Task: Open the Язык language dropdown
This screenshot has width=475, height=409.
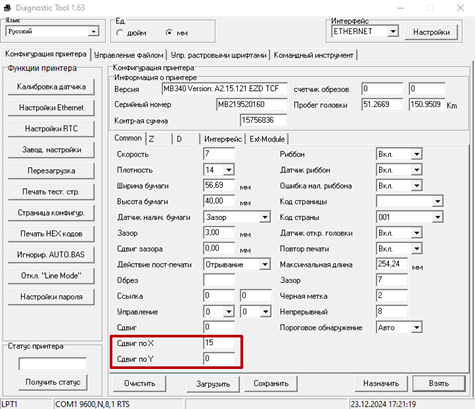Action: click(93, 32)
